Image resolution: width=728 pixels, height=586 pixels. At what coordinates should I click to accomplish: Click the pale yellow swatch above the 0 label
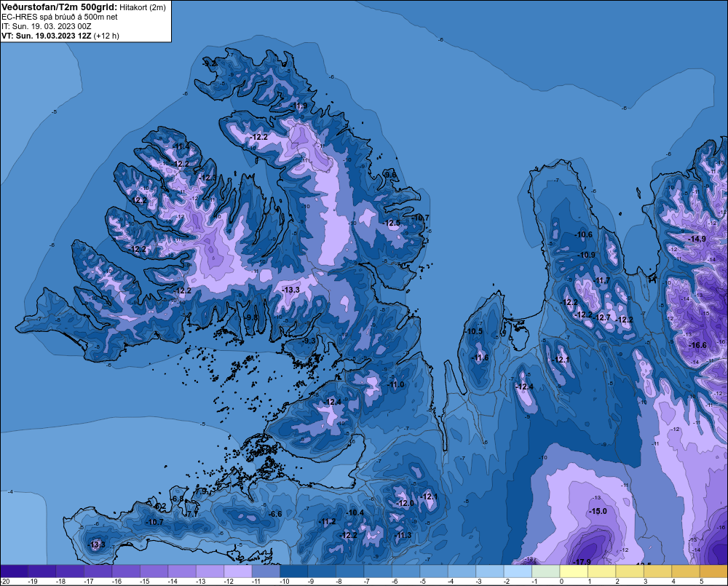pos(574,571)
